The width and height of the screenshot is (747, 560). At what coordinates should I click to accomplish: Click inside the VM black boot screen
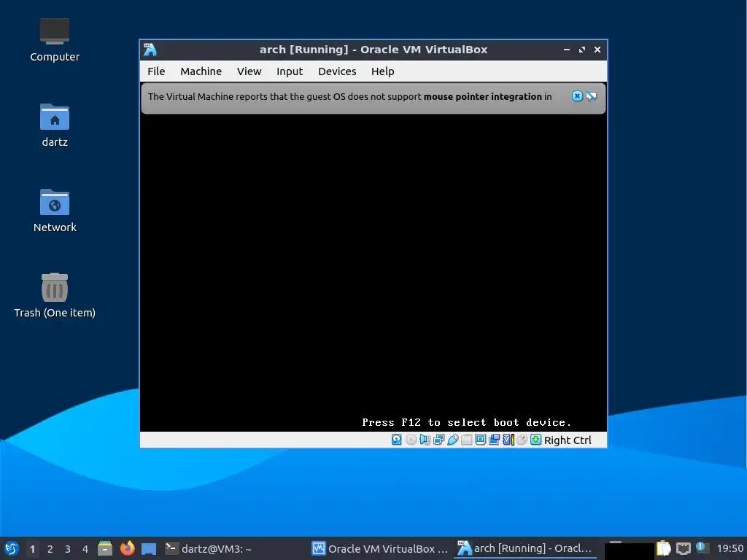[x=373, y=273]
